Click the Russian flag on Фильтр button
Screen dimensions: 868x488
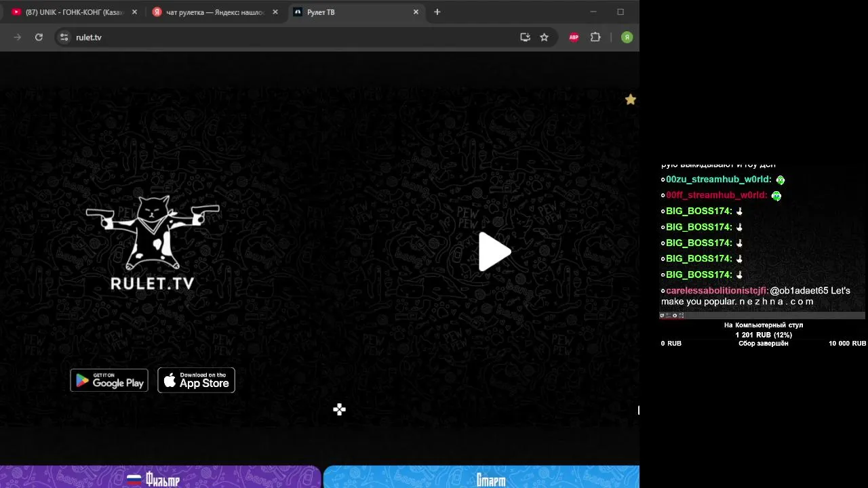pyautogui.click(x=134, y=481)
